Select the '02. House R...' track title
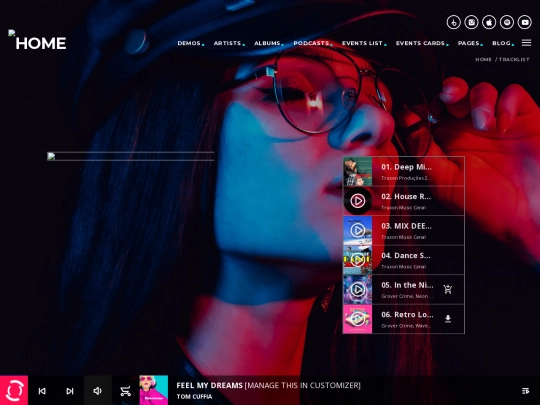Screen dimensions: 540x405 [406, 197]
